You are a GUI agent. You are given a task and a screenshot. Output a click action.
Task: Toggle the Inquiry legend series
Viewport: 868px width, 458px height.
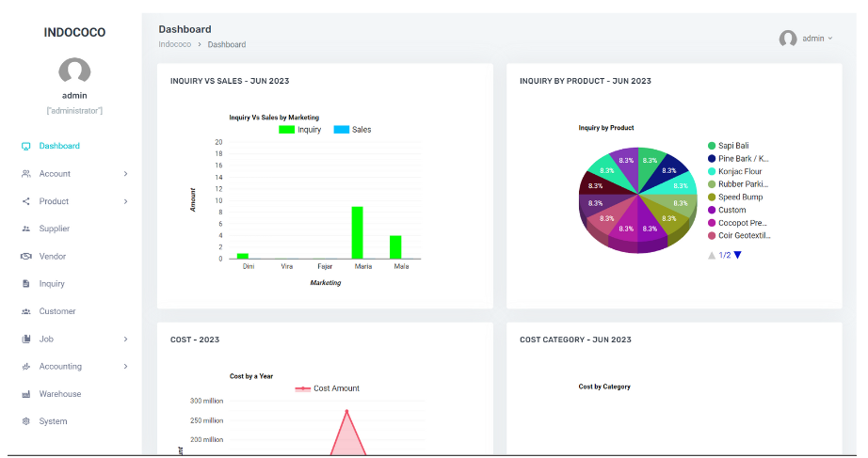pos(300,130)
